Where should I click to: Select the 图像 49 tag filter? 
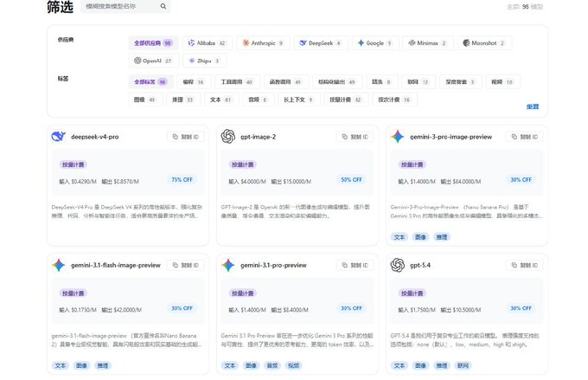(x=145, y=100)
